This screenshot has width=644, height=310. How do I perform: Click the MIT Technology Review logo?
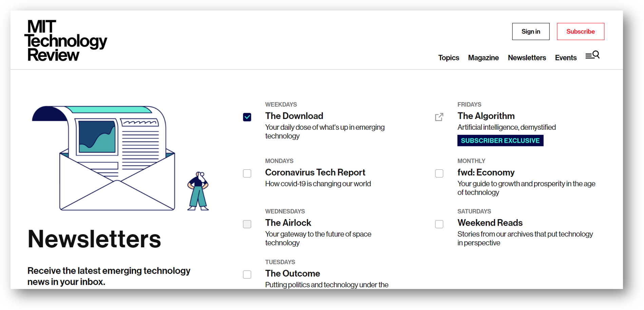coord(66,41)
